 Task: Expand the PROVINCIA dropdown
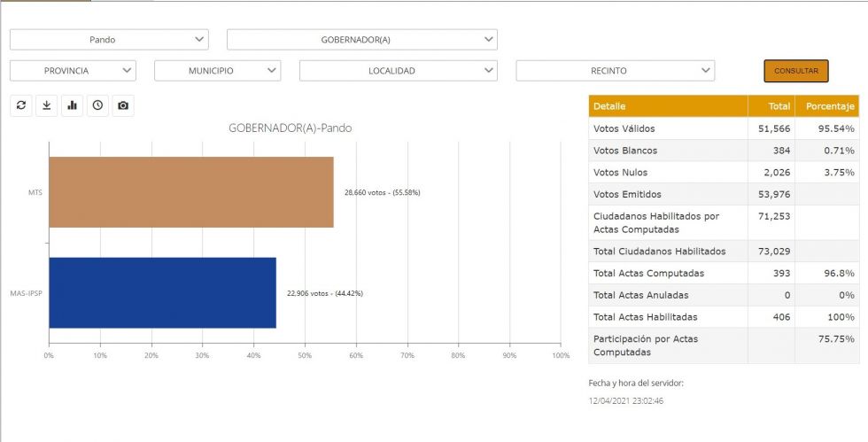(x=73, y=71)
